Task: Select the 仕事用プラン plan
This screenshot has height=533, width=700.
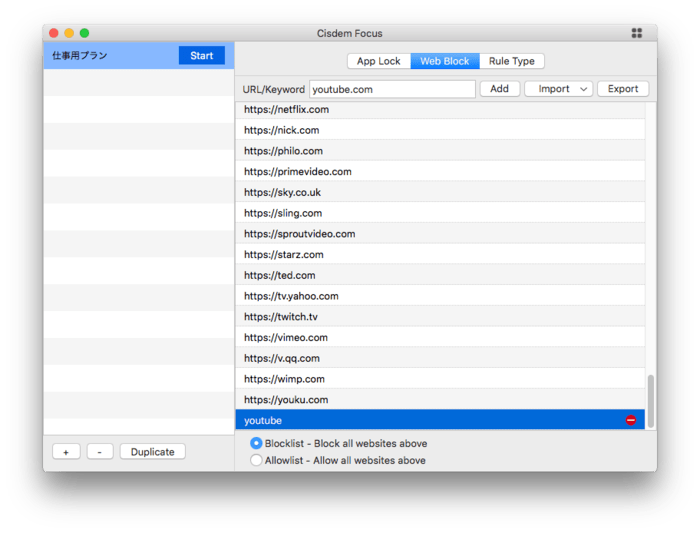Action: pos(139,55)
